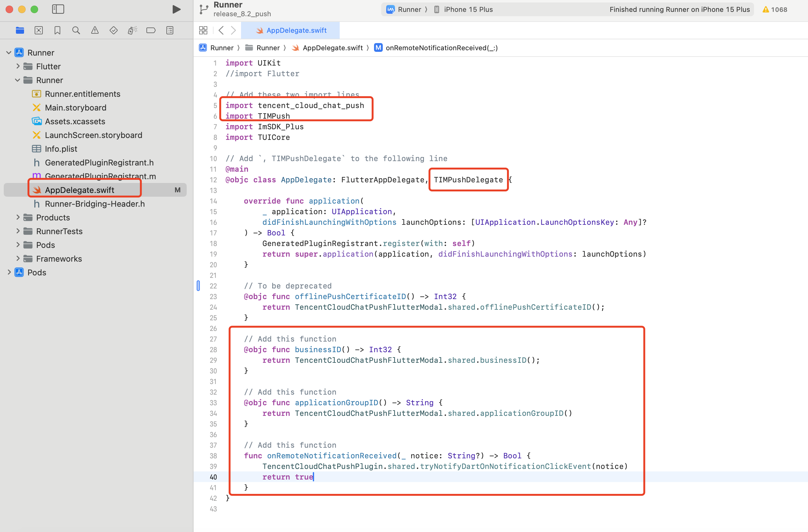Click onRemoteNotificationReceived in the jump bar
This screenshot has height=532, width=808.
click(x=441, y=48)
